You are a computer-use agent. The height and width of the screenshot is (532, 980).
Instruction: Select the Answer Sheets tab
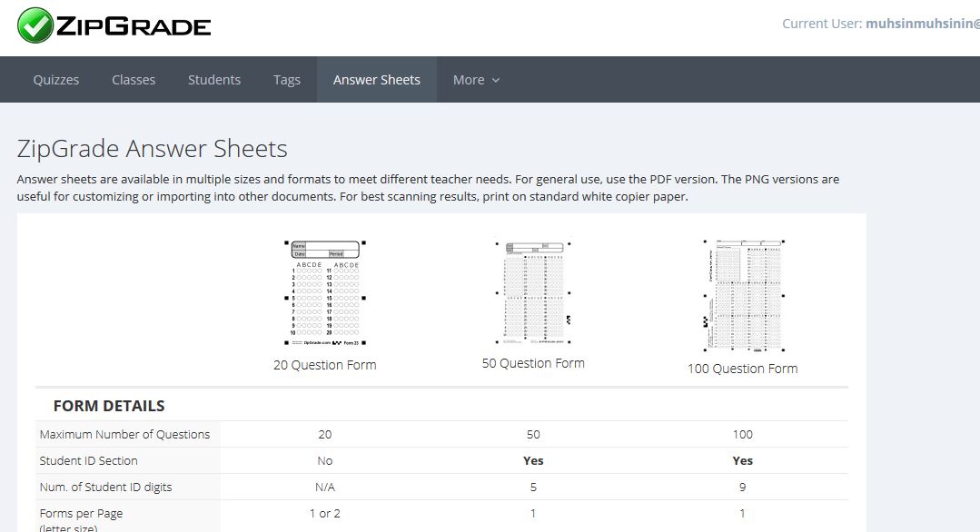(x=377, y=80)
